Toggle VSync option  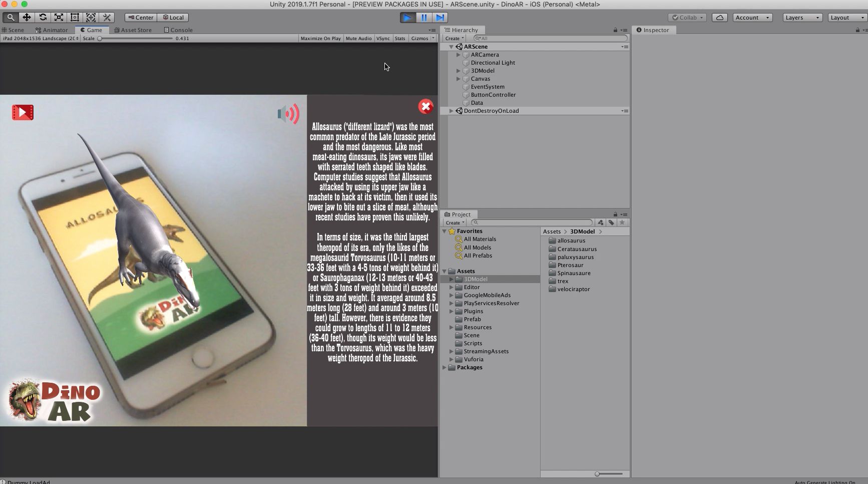(x=383, y=39)
